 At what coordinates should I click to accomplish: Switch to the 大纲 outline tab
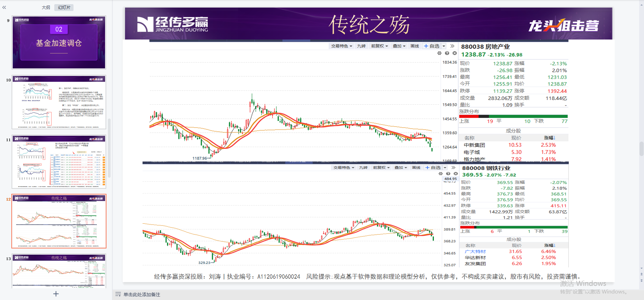46,7
